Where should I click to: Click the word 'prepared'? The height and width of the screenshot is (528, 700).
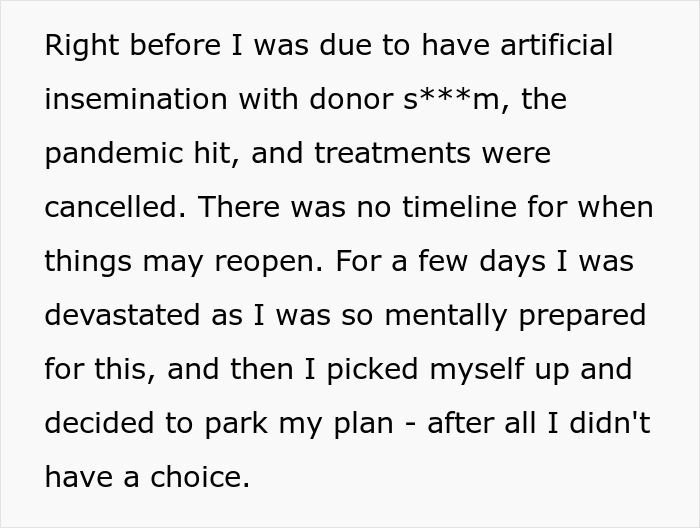(x=582, y=316)
